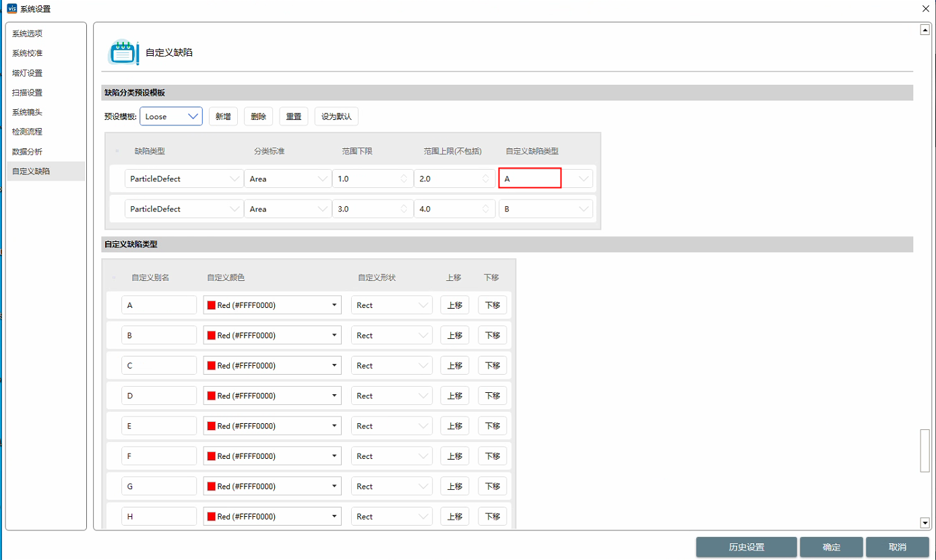The width and height of the screenshot is (936, 560).
Task: Open the Rect shape dropdown for row A
Action: (x=392, y=305)
